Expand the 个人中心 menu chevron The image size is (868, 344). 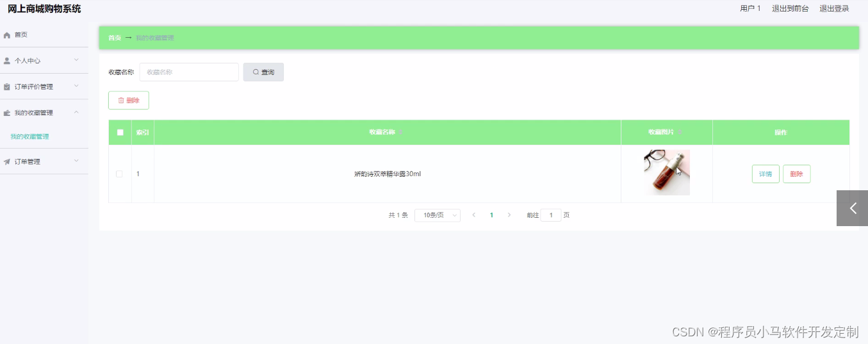coord(76,60)
